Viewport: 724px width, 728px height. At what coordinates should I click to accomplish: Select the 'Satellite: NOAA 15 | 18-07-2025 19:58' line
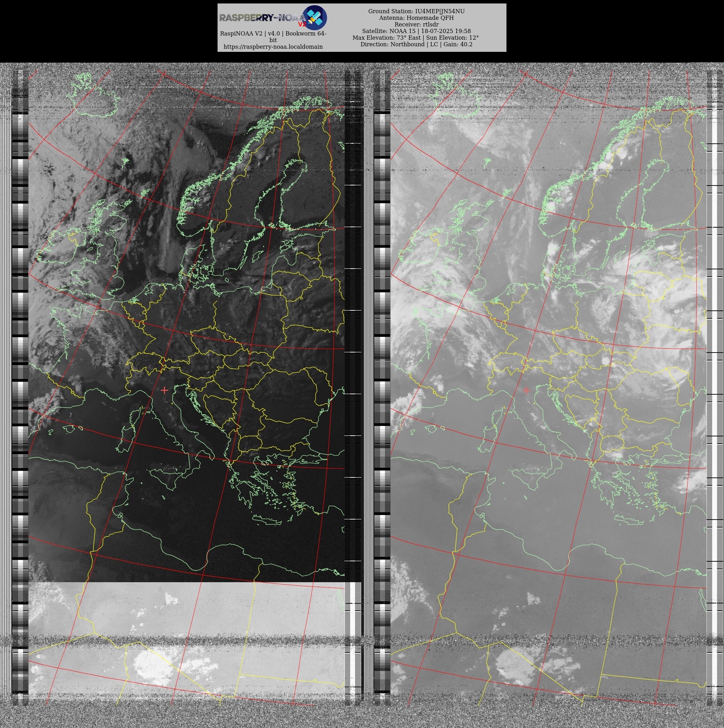pyautogui.click(x=416, y=31)
